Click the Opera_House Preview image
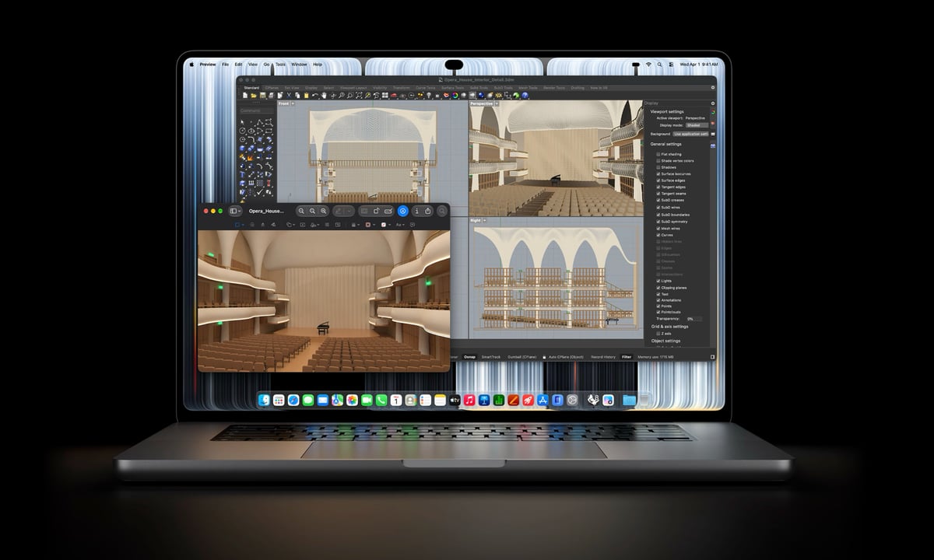Screen dimensions: 934x560 coord(324,301)
